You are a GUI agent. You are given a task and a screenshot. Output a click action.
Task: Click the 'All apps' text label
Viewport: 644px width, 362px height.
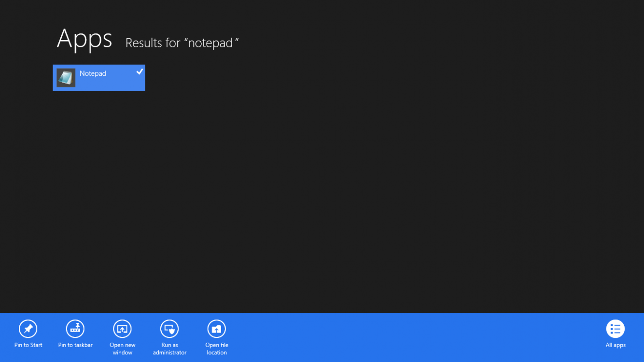pyautogui.click(x=615, y=345)
